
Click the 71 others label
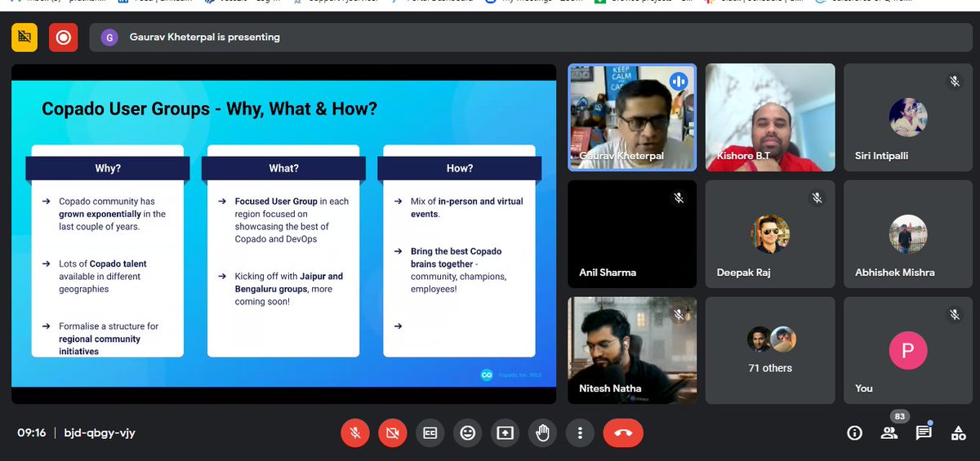[770, 368]
